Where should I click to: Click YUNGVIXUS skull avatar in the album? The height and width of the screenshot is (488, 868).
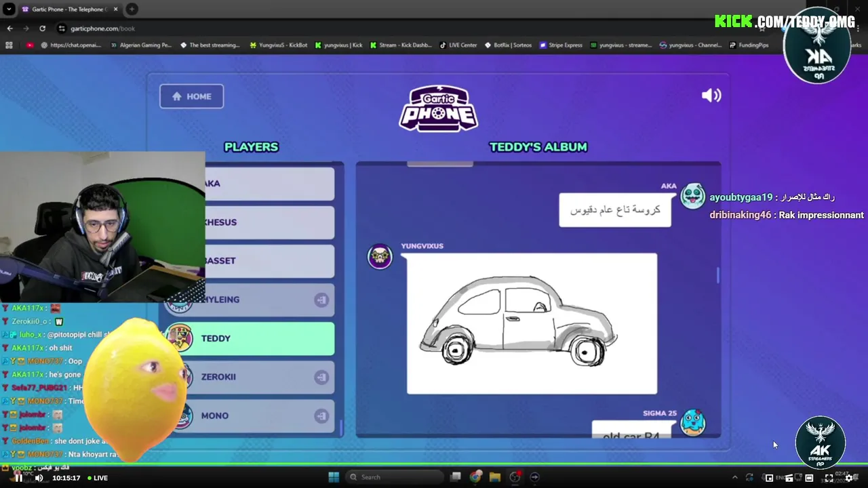point(380,256)
